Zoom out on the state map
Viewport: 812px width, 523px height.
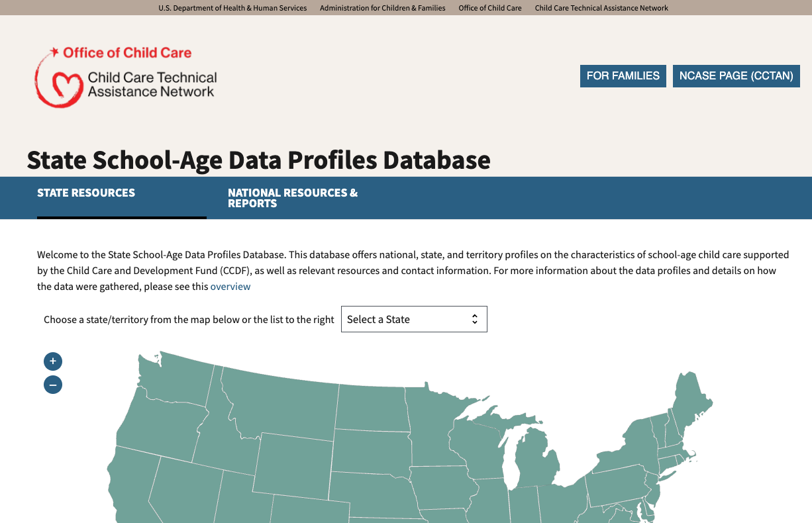coord(52,384)
